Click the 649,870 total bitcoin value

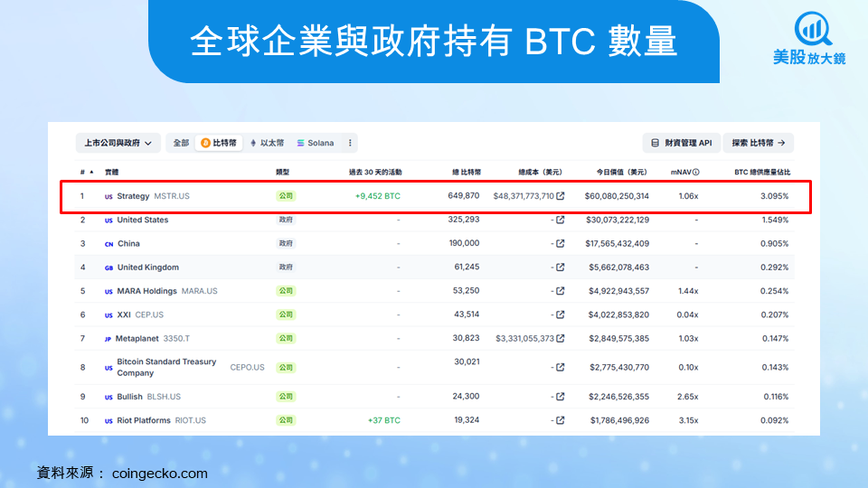463,196
